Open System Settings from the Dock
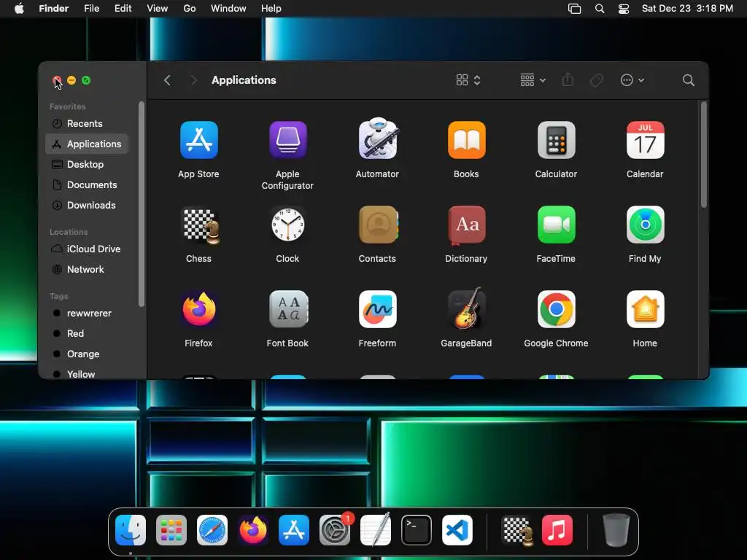 click(x=335, y=530)
